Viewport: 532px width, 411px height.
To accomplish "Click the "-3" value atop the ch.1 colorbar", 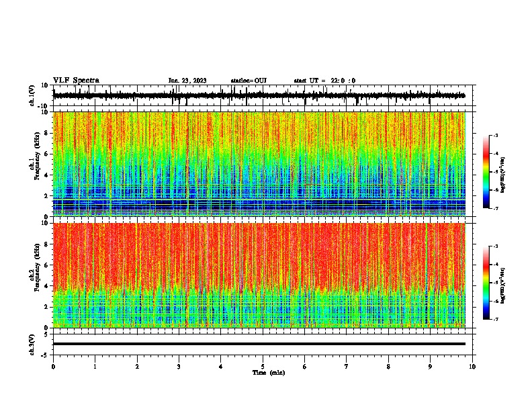I will [x=495, y=135].
